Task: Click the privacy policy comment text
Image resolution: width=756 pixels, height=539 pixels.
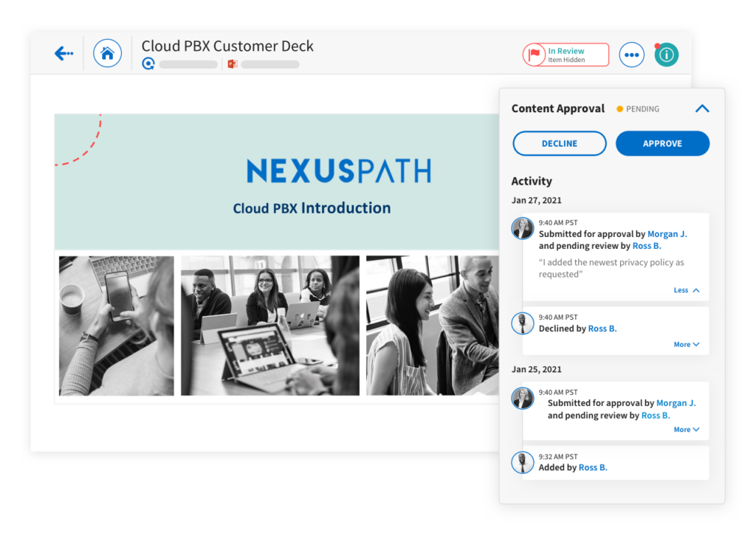Action: pyautogui.click(x=611, y=268)
